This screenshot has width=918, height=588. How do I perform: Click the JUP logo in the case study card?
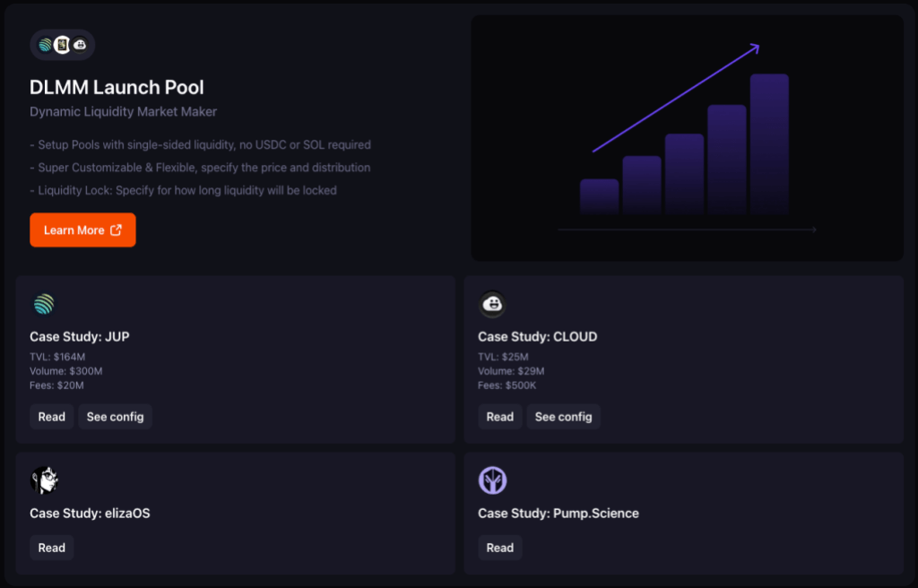(44, 305)
